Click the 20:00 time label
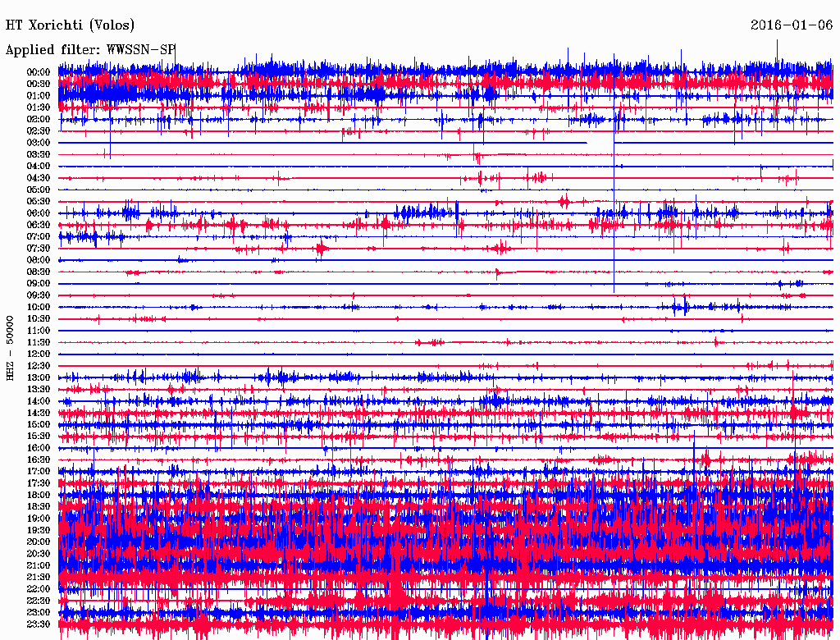Viewport: 840px width, 640px height. 39,542
